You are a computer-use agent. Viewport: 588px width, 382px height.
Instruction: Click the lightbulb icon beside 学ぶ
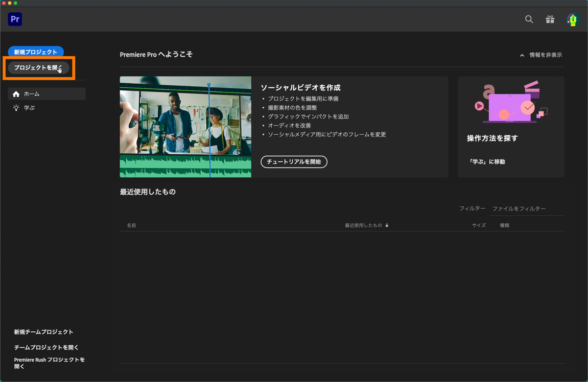(x=16, y=108)
